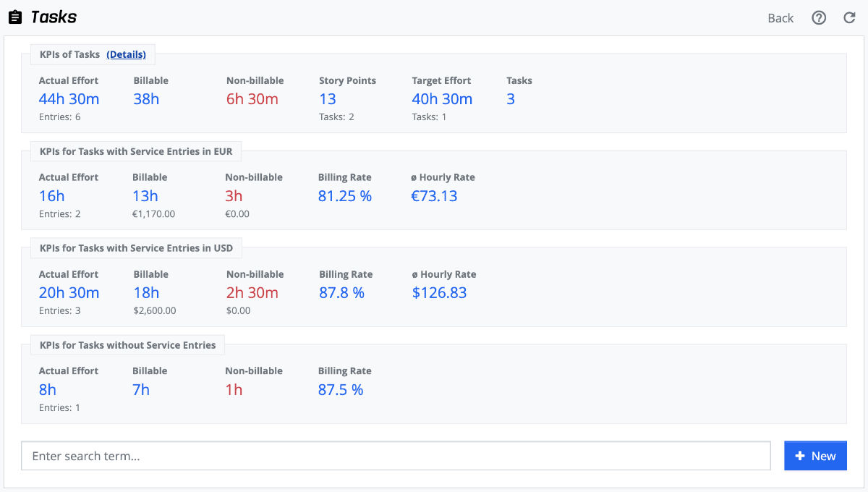Click the '8h' actual effort value
This screenshot has width=868, height=492.
[x=48, y=390]
